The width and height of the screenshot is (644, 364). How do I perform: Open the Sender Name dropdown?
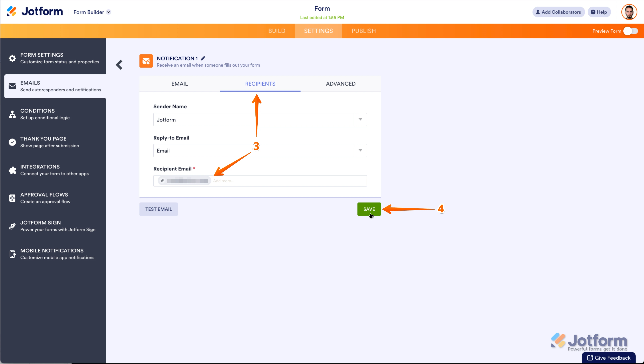(x=360, y=120)
